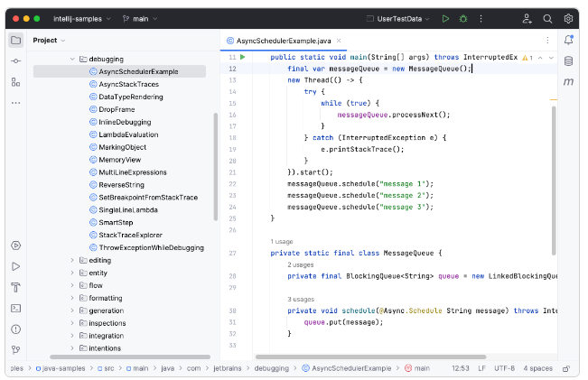This screenshot has height=380, width=588.
Task: Click the main method breadcrumb
Action: click(x=417, y=368)
